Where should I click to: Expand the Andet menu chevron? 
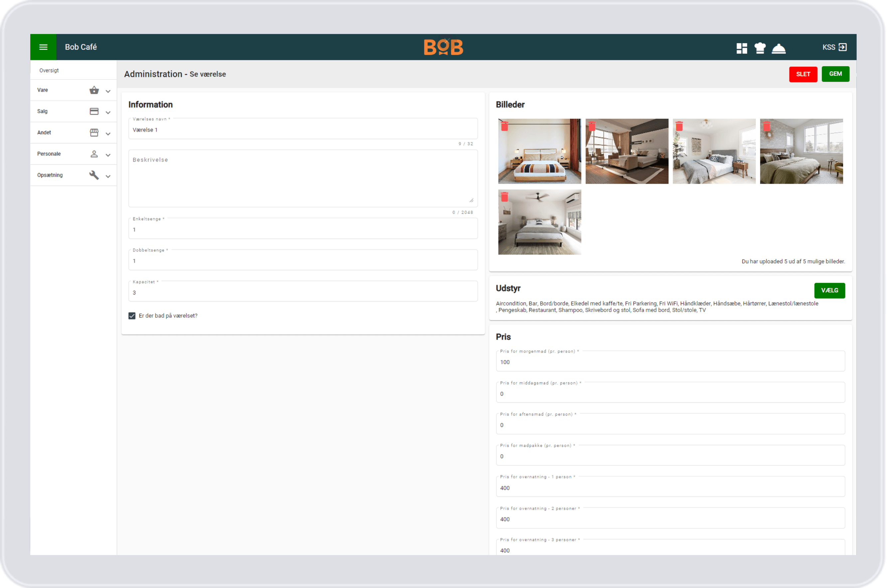(x=108, y=134)
